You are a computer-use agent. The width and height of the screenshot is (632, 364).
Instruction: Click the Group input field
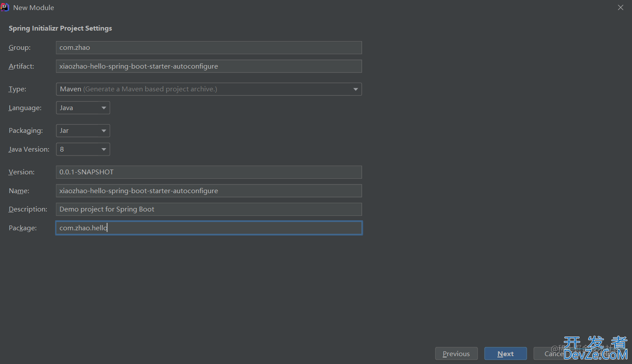click(x=209, y=48)
